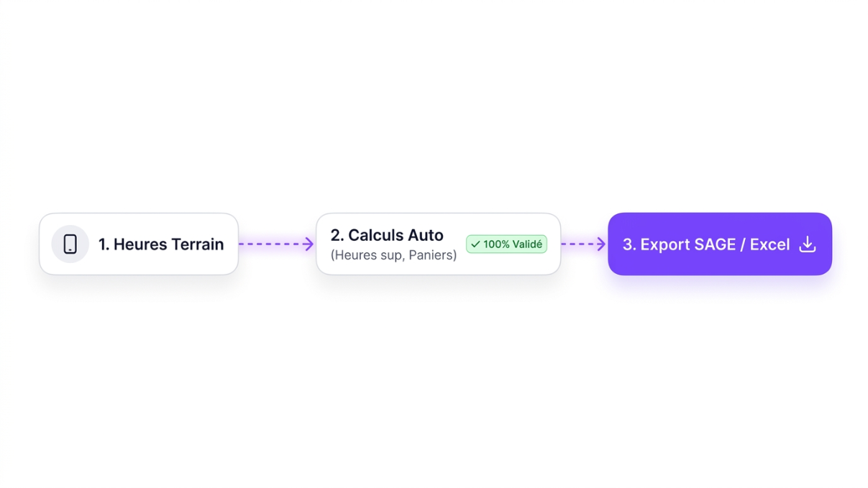Click the '3. Export SAGE / Excel' text
868x488 pixels.
(x=706, y=244)
